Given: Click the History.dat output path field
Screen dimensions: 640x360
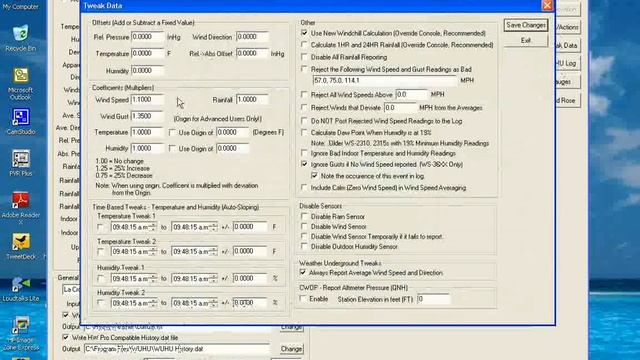Looking at the screenshot, I should 176,349.
